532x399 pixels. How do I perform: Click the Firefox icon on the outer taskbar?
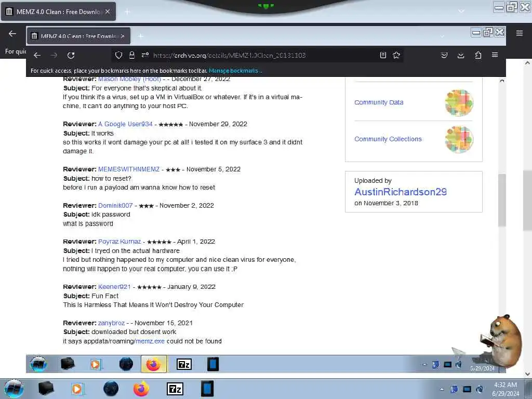(x=141, y=389)
